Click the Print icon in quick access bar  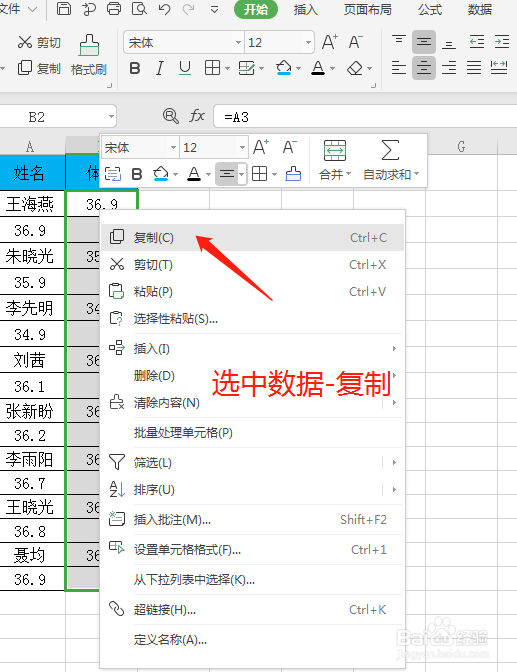coord(114,8)
